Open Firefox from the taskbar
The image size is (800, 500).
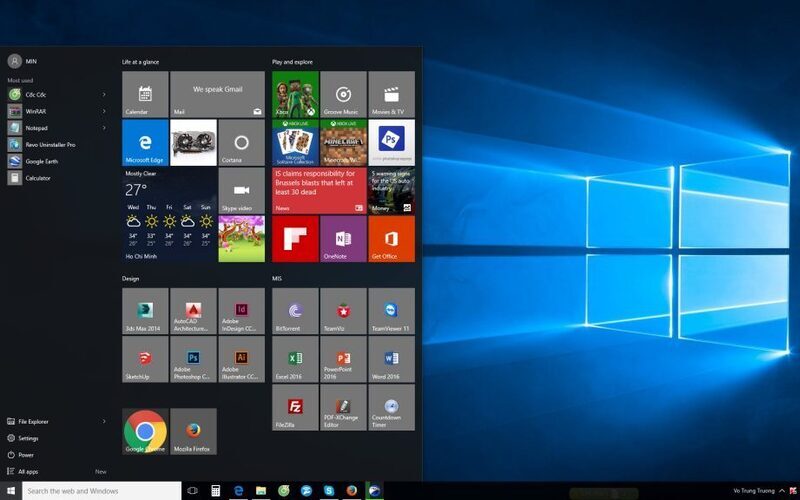pyautogui.click(x=352, y=491)
